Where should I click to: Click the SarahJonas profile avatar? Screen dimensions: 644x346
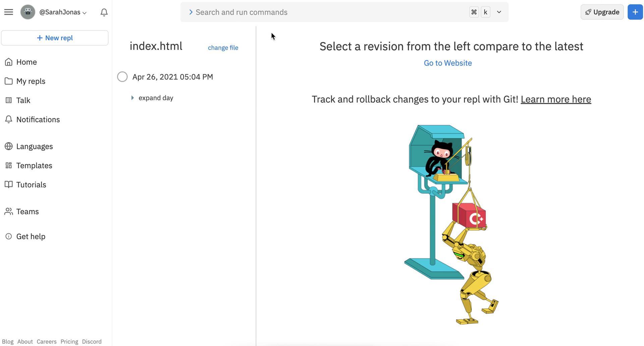[x=28, y=12]
